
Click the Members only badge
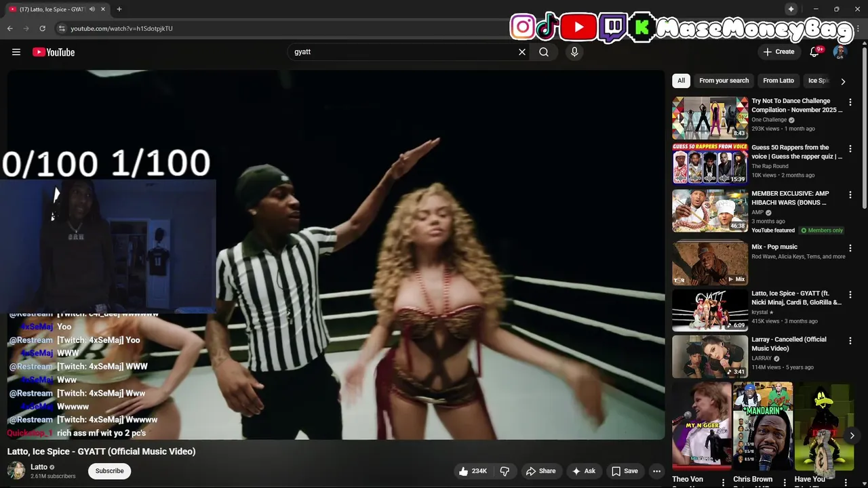click(821, 230)
